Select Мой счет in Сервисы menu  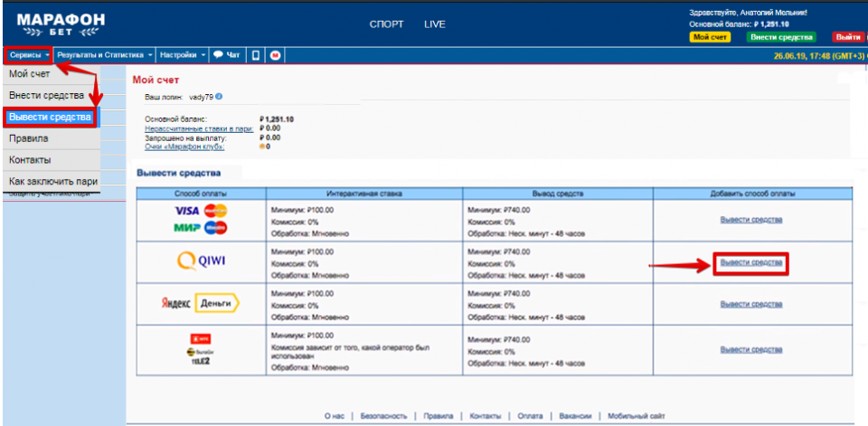coord(52,73)
